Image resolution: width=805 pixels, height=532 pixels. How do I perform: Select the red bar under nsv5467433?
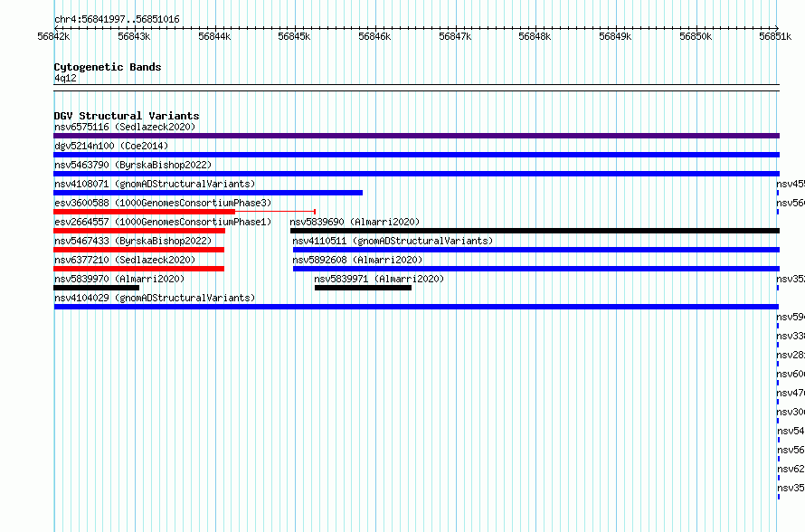[x=138, y=250]
